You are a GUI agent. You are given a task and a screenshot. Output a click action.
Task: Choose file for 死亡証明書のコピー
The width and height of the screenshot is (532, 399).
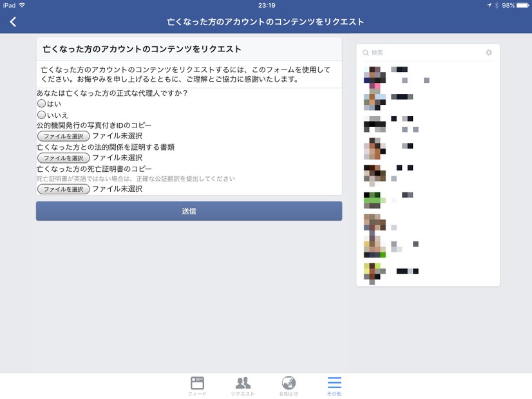[64, 189]
